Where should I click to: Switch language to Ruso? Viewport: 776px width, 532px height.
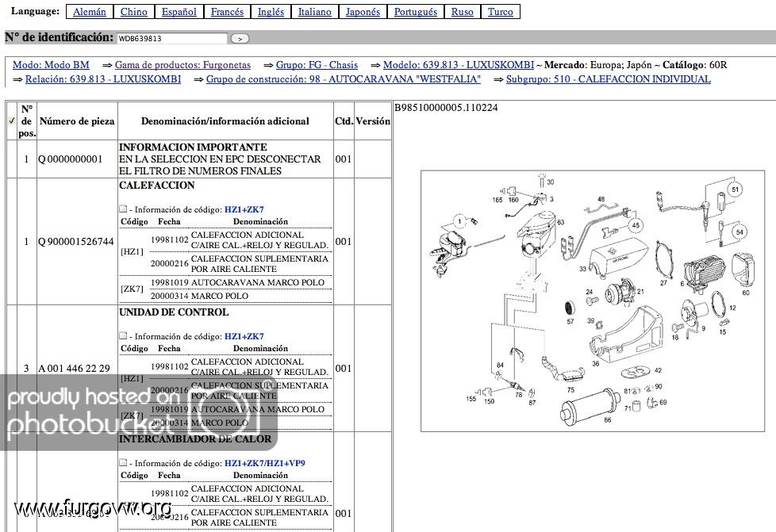(462, 12)
